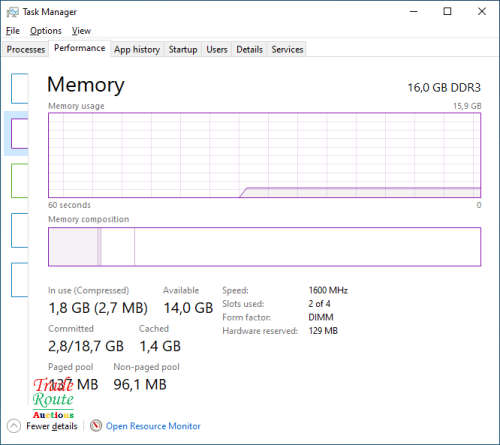Switch to the Details tab
Screen dimensions: 500x445
click(x=250, y=49)
